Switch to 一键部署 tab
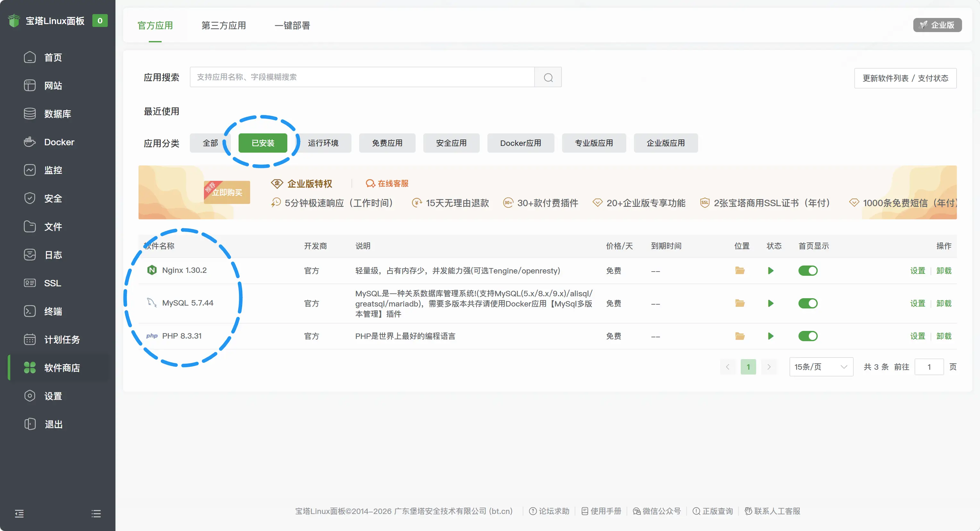The height and width of the screenshot is (531, 980). point(292,25)
